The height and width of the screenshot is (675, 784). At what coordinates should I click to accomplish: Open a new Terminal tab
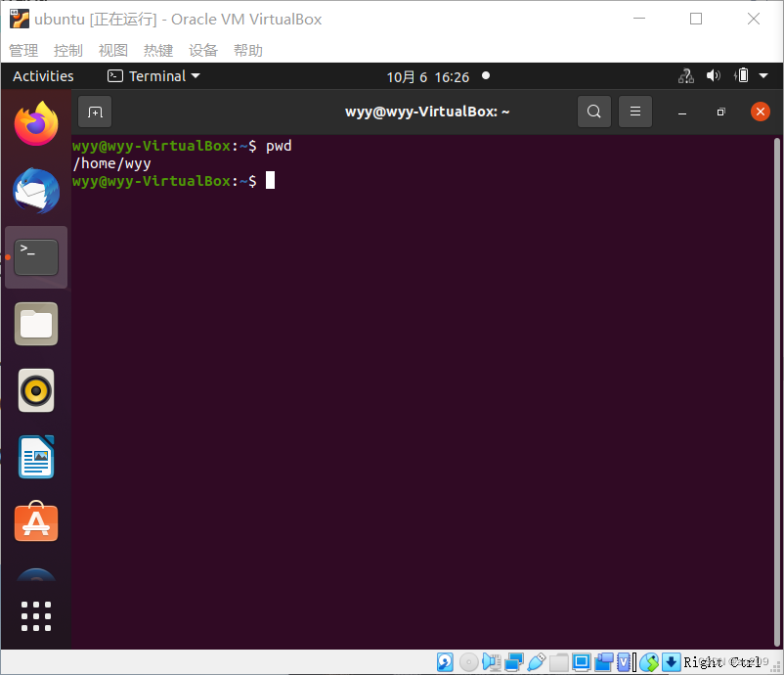click(94, 112)
